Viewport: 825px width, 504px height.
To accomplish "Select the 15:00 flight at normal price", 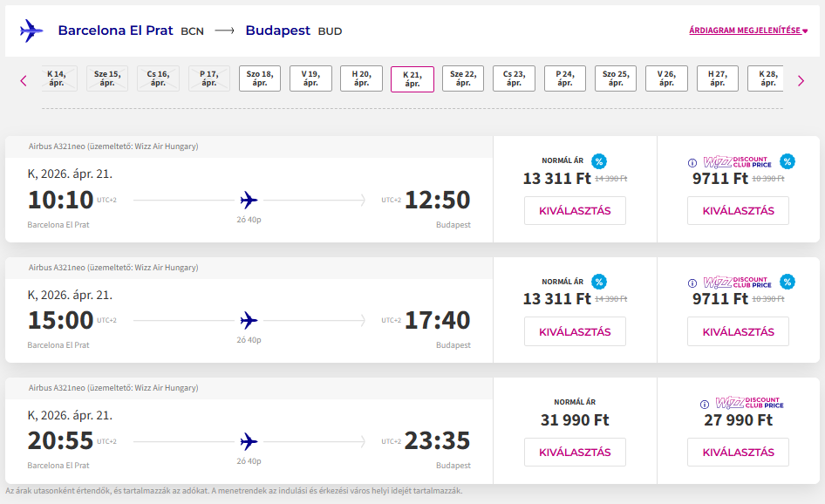I will click(x=575, y=331).
